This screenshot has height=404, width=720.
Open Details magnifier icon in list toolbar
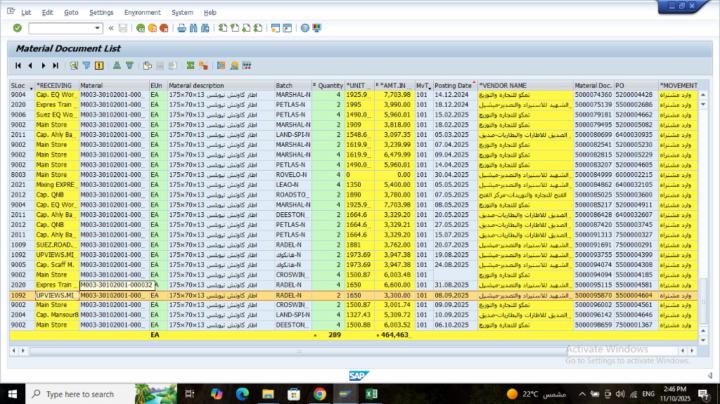coord(74,65)
